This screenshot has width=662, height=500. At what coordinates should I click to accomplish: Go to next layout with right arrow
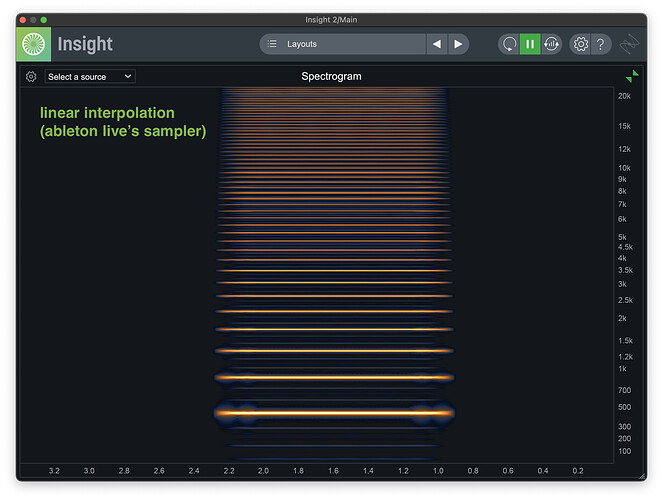458,44
